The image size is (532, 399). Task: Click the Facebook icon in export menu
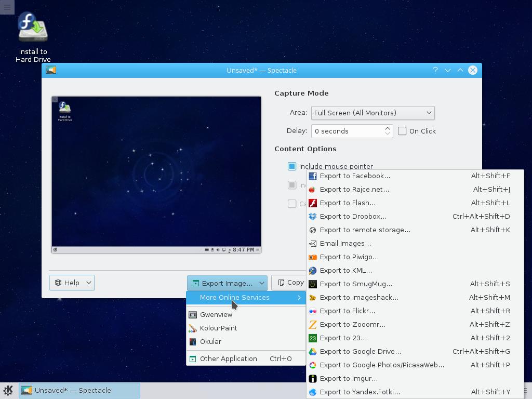tap(312, 176)
